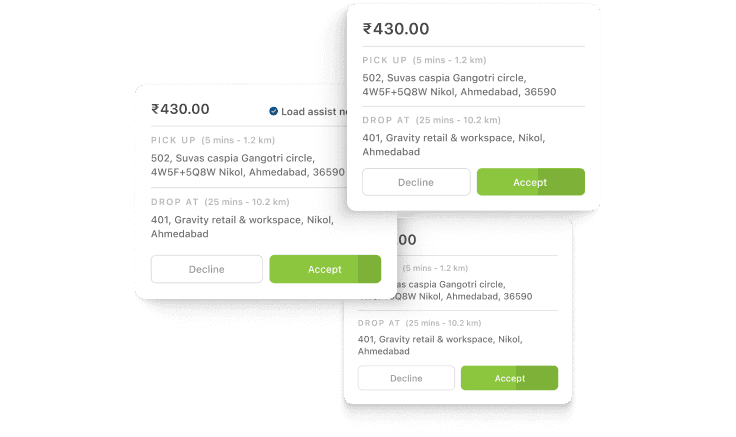Open the Gravity retail drop address, partially hidden card

(440, 345)
